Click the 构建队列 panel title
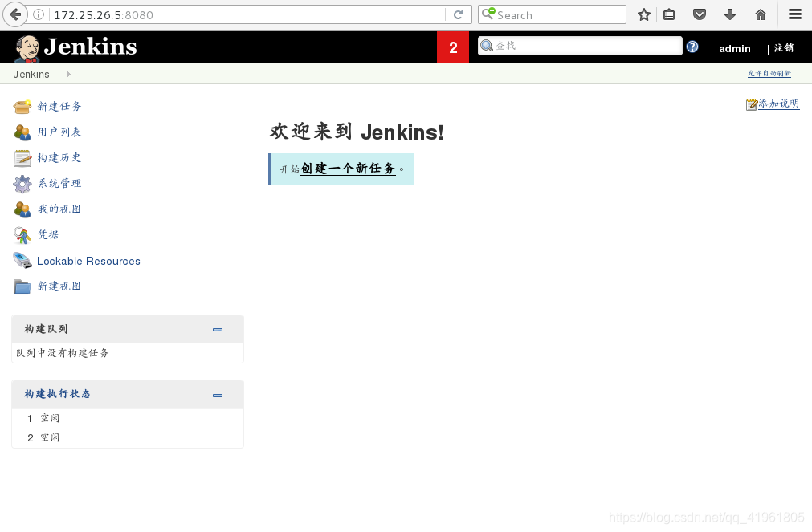This screenshot has width=812, height=532. pyautogui.click(x=46, y=329)
